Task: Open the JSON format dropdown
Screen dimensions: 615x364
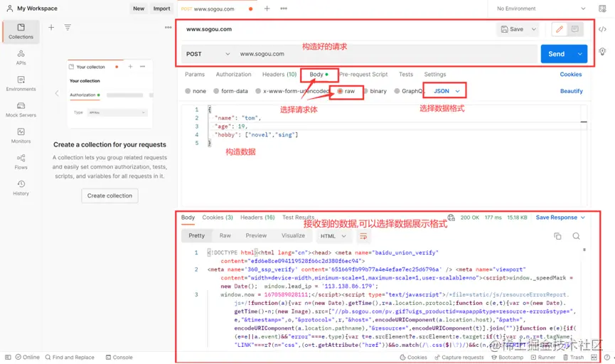Action: [x=446, y=91]
